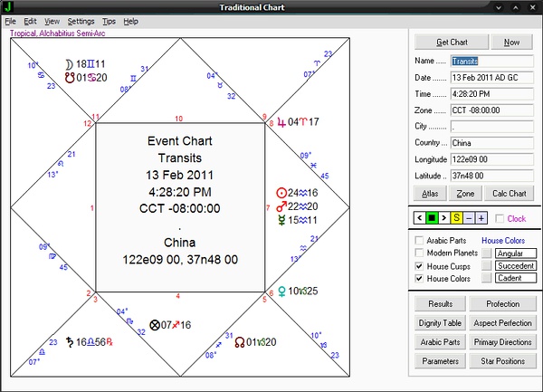Click the Longitude field 122e09 00
The image size is (543, 392).
click(x=491, y=159)
